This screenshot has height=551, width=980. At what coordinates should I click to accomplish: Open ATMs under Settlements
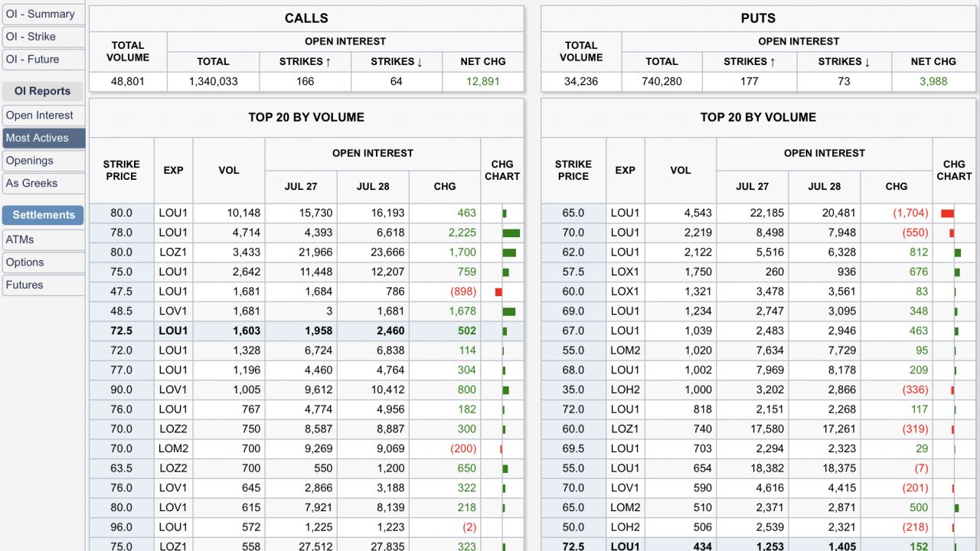[20, 240]
